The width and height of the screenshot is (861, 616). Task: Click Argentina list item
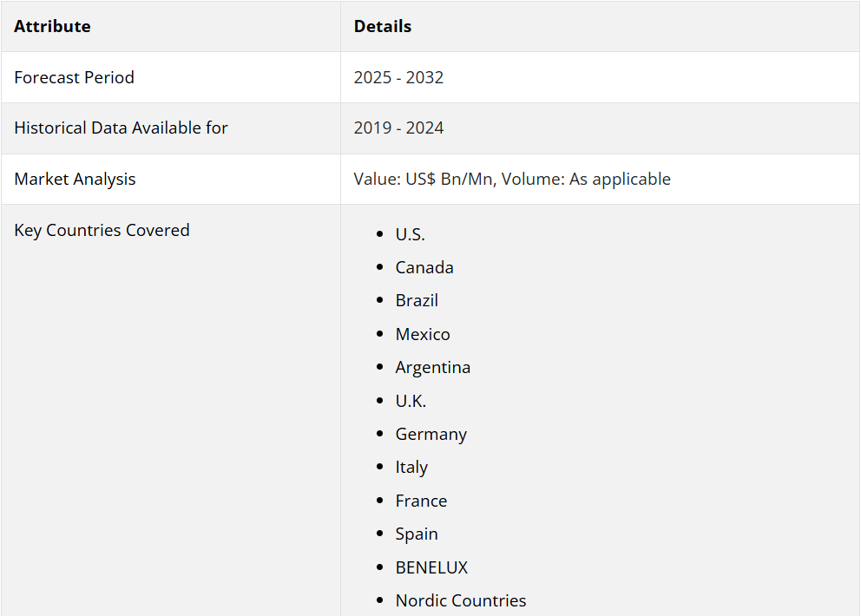click(x=433, y=367)
